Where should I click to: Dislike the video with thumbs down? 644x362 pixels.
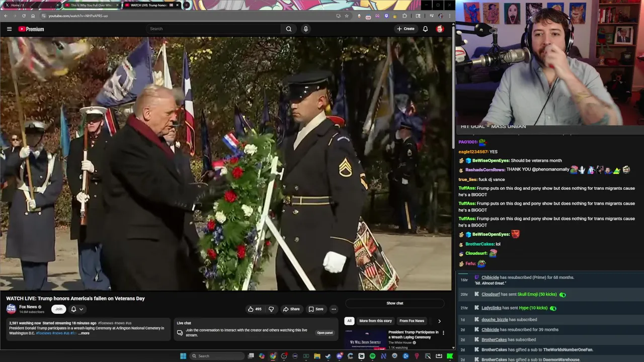[x=271, y=309]
